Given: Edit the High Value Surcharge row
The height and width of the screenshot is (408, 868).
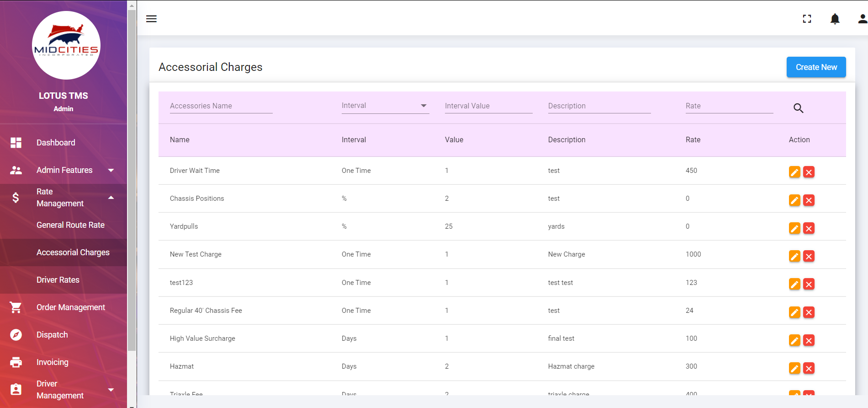Looking at the screenshot, I should point(794,340).
